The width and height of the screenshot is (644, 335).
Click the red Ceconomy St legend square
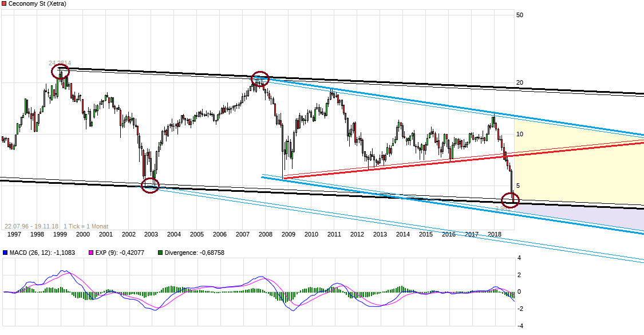4,3
